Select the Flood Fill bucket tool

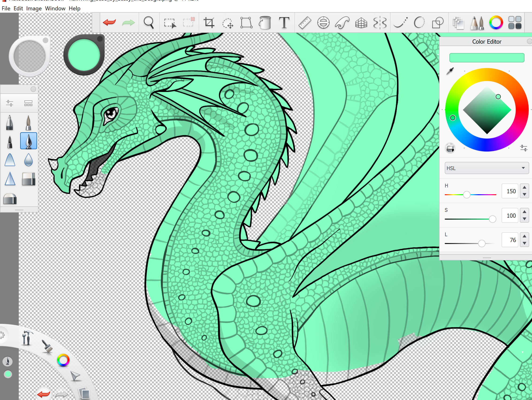coord(265,23)
